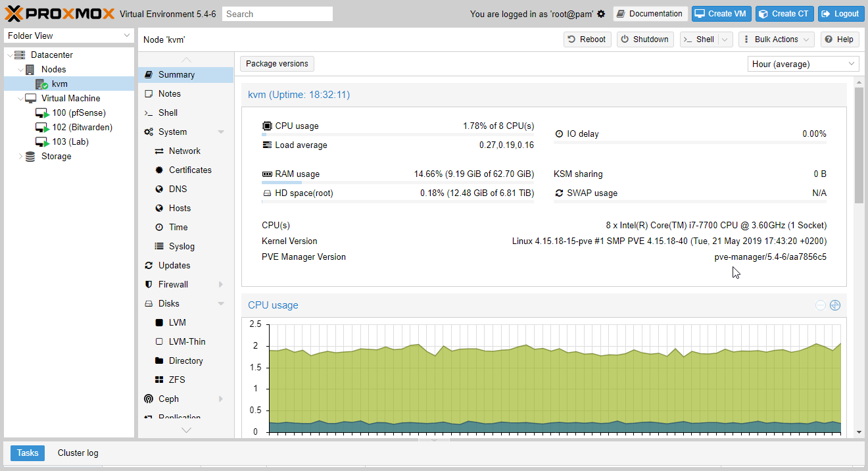This screenshot has height=471, width=868.
Task: Open the LVM menu item
Action: [x=185, y=323]
